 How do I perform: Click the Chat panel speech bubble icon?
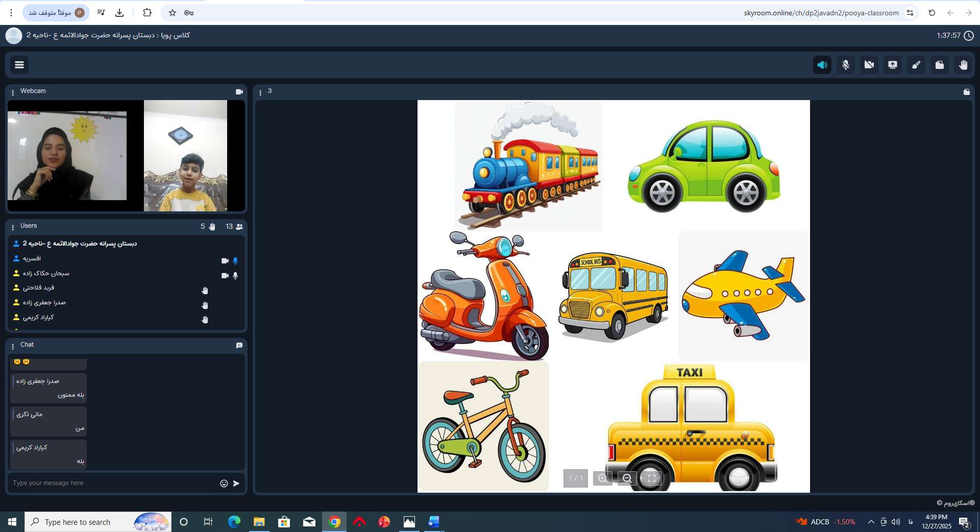(x=239, y=346)
